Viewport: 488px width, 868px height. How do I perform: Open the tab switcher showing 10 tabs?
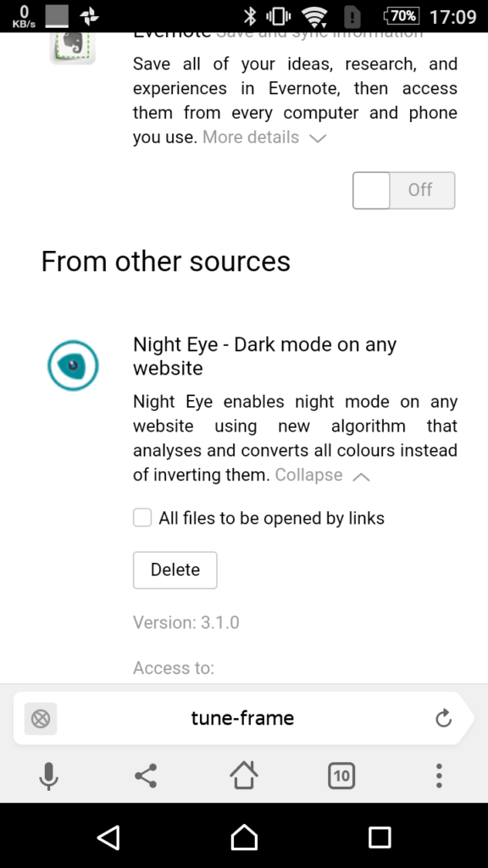point(341,776)
